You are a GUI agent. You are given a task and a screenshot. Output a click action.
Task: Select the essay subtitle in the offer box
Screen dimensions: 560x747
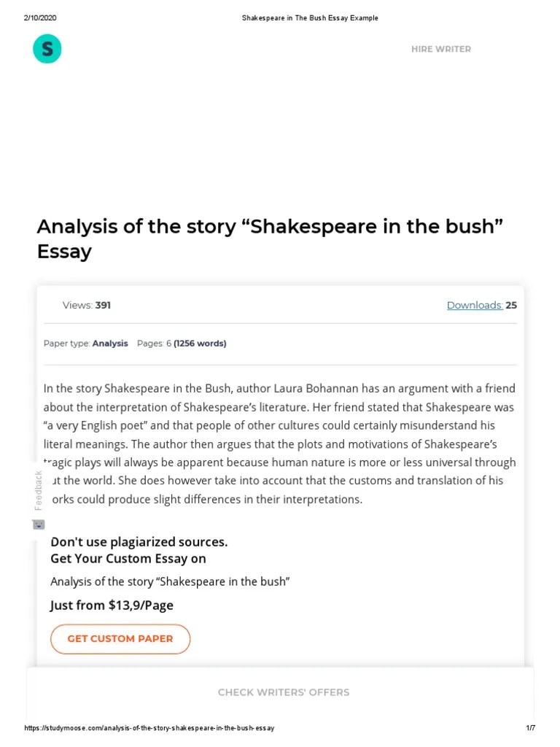coord(170,581)
